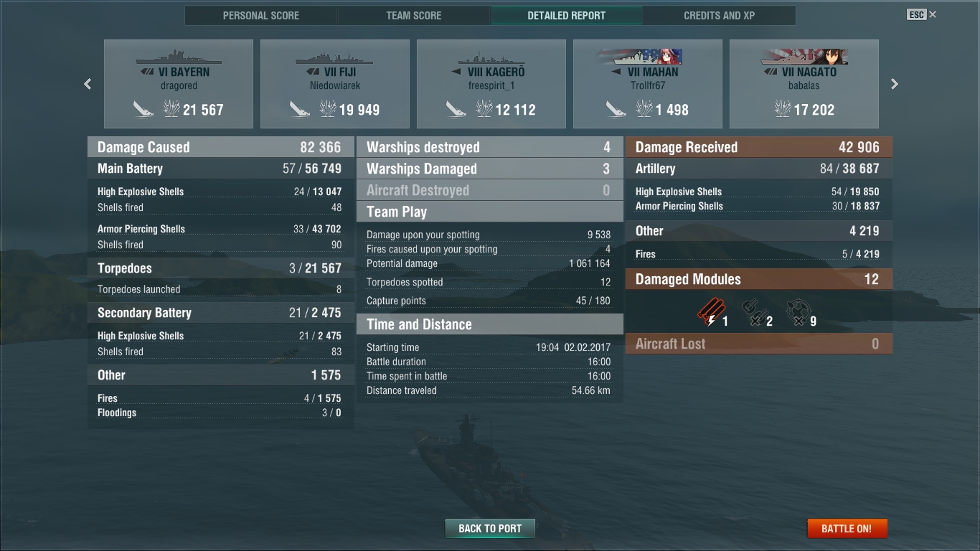
Task: Close the report with the ESC X
Action: click(x=922, y=14)
